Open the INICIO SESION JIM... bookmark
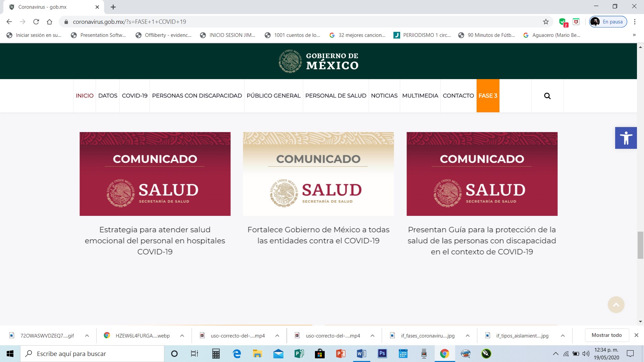This screenshot has height=362, width=644. click(227, 35)
